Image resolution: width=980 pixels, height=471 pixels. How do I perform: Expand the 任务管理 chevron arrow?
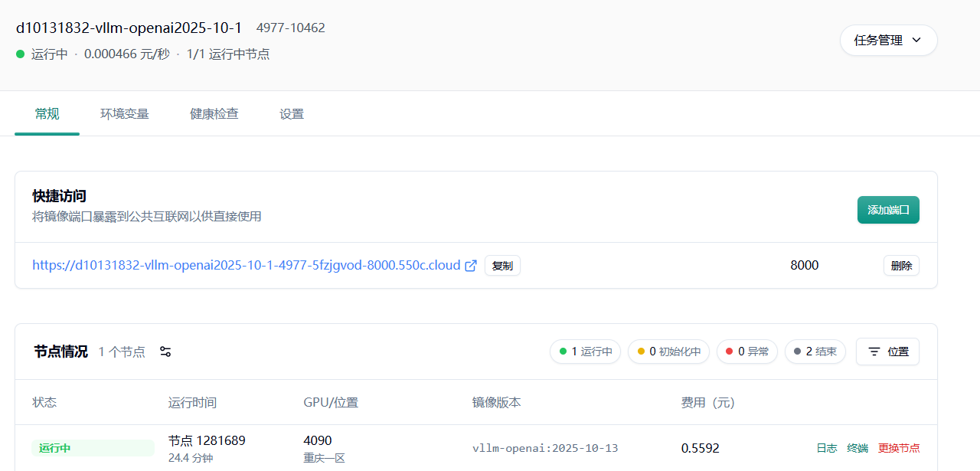click(x=916, y=41)
